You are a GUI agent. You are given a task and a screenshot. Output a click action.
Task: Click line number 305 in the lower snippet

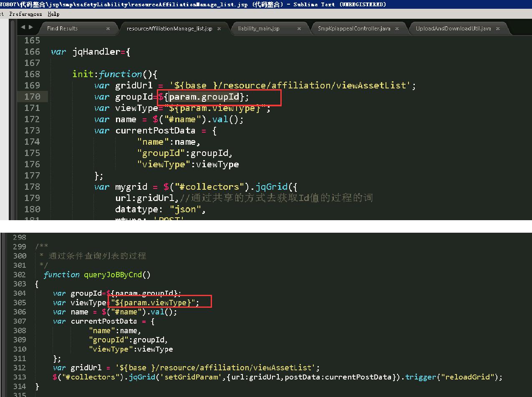(20, 303)
